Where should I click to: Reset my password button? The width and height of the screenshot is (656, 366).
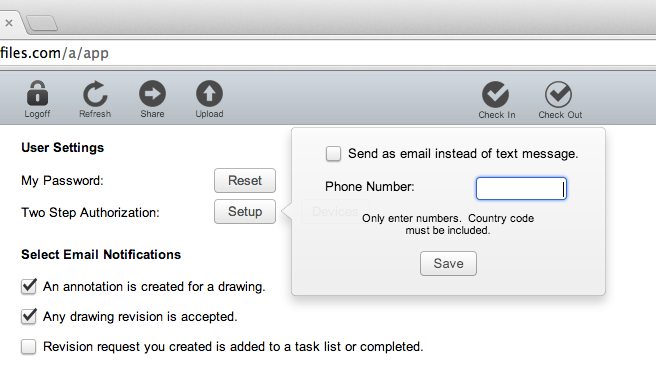click(245, 181)
